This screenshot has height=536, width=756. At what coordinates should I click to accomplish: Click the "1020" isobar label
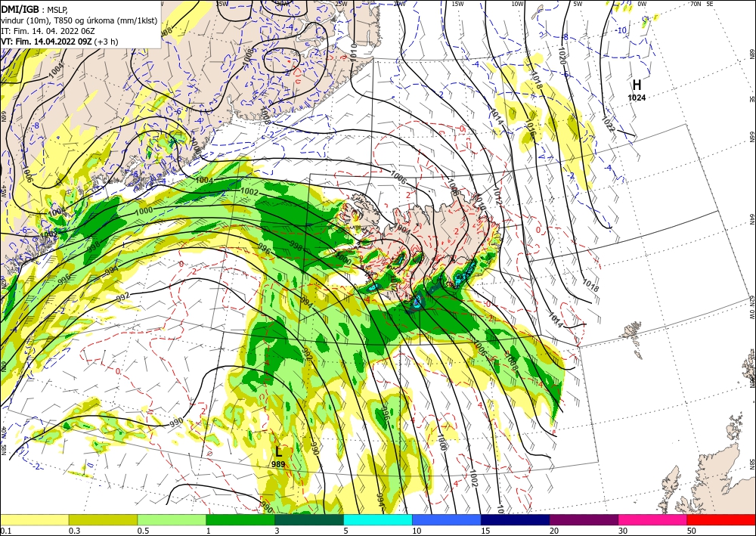[x=564, y=56]
